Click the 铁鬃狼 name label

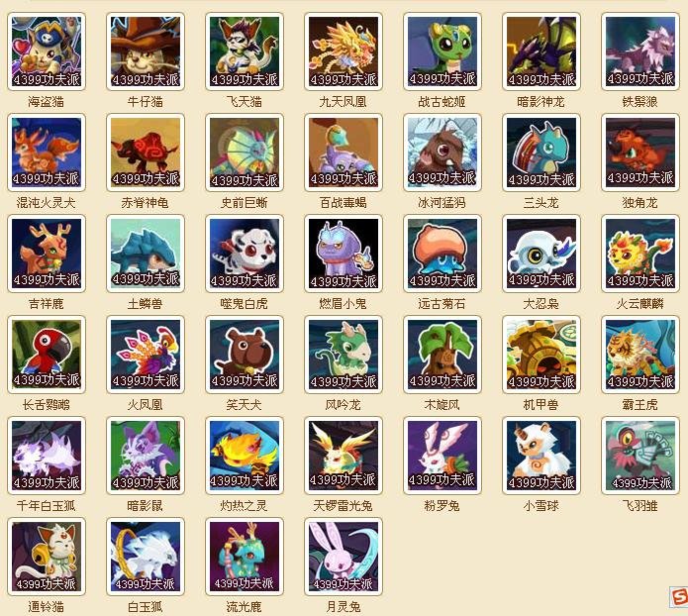click(640, 102)
